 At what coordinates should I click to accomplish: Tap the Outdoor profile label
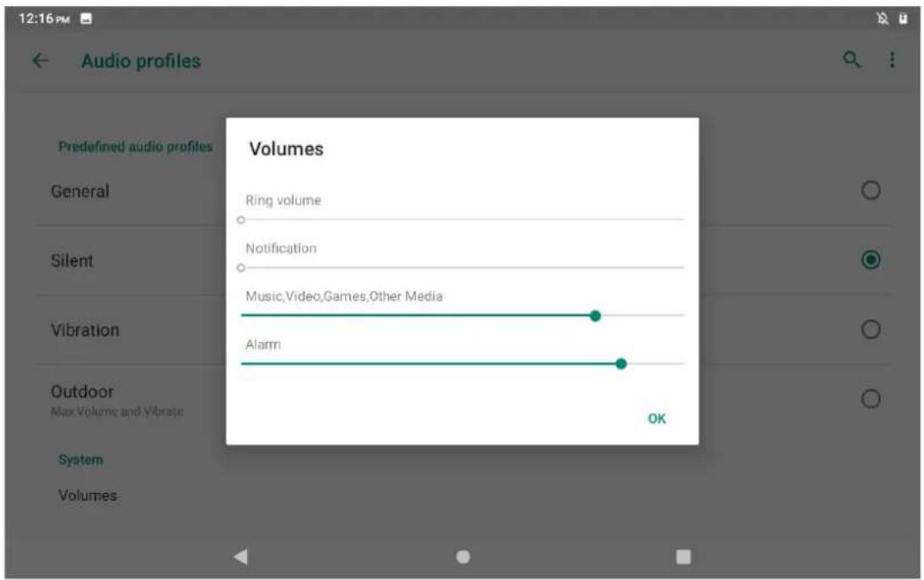(x=82, y=392)
